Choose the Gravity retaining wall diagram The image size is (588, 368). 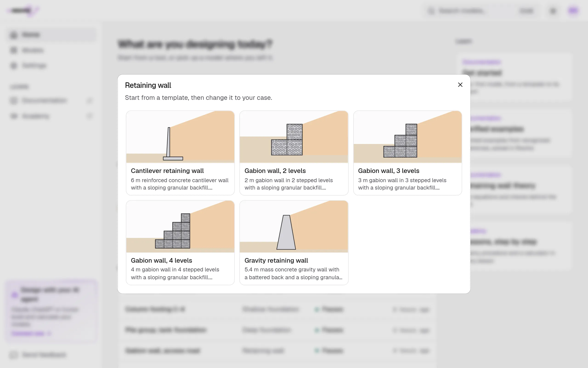click(294, 227)
